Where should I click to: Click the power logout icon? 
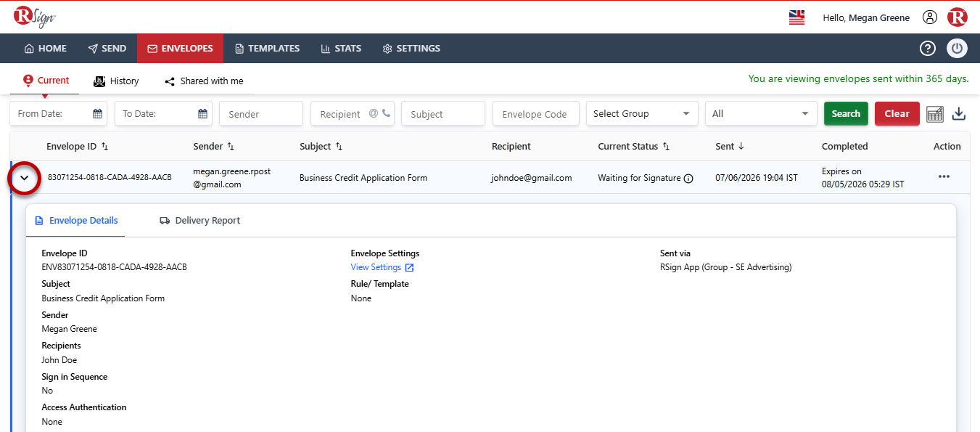(957, 49)
